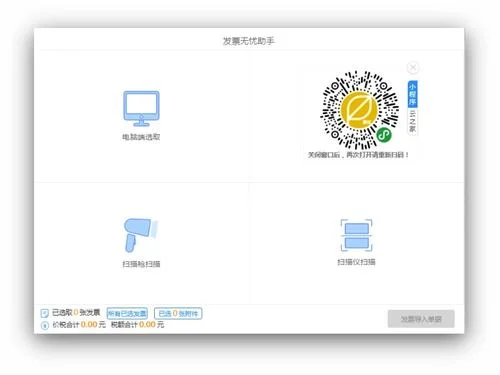Click the mini program QR code
Image resolution: width=500 pixels, height=375 pixels.
tap(360, 110)
